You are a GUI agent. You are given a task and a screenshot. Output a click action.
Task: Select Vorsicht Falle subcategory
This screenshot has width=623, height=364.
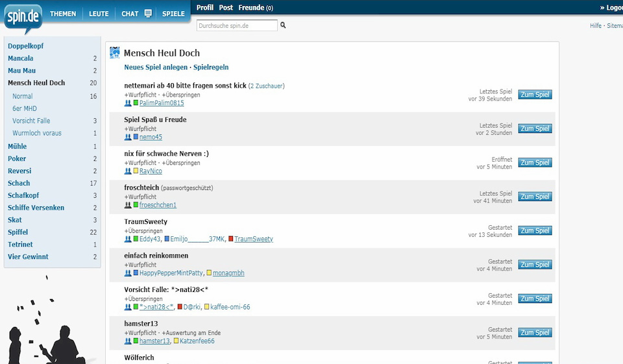pos(31,121)
